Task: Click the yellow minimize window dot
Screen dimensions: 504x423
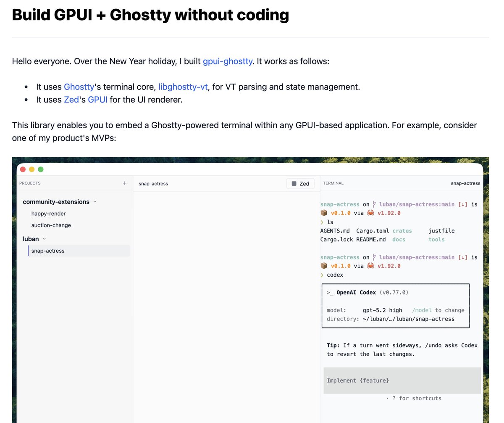Action: (x=31, y=169)
